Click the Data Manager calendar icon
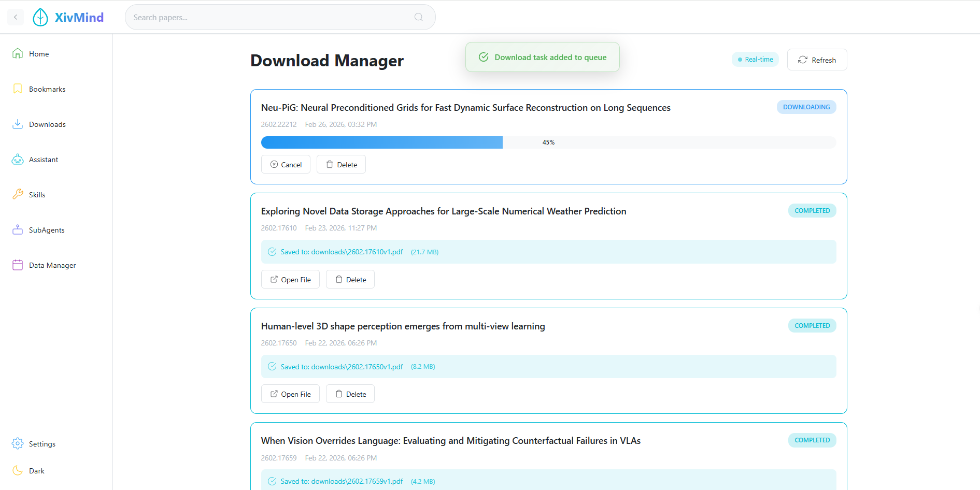Image resolution: width=980 pixels, height=490 pixels. pos(18,265)
